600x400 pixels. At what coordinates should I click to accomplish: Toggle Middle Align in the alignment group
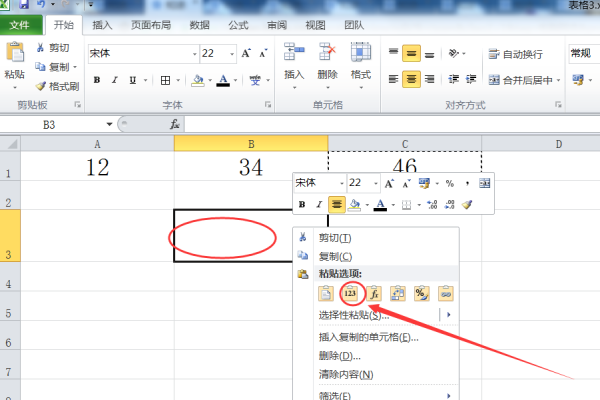[x=411, y=53]
